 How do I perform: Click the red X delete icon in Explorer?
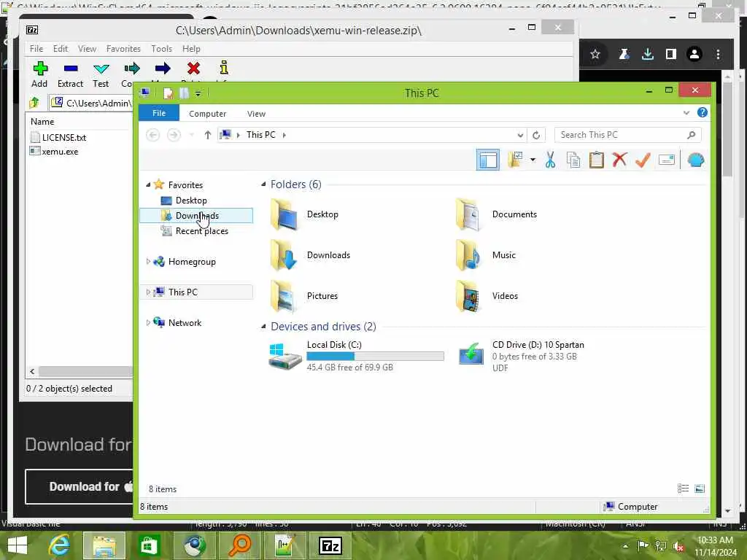pos(619,160)
